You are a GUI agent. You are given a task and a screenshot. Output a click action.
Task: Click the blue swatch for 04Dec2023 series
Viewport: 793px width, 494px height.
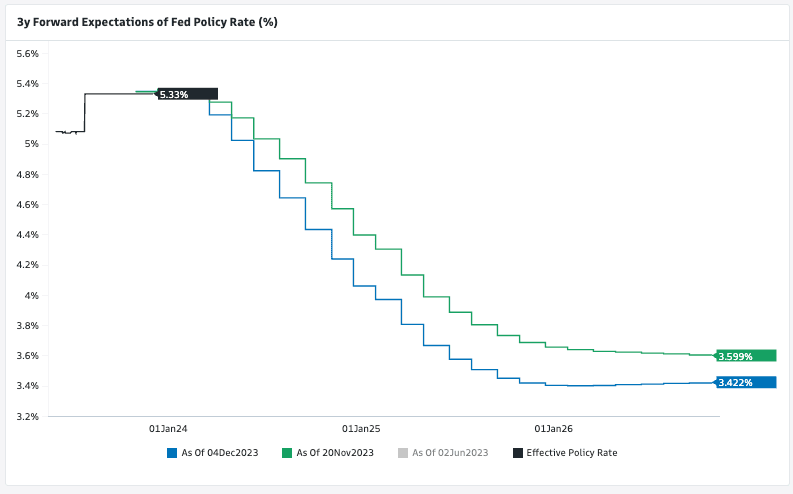172,453
